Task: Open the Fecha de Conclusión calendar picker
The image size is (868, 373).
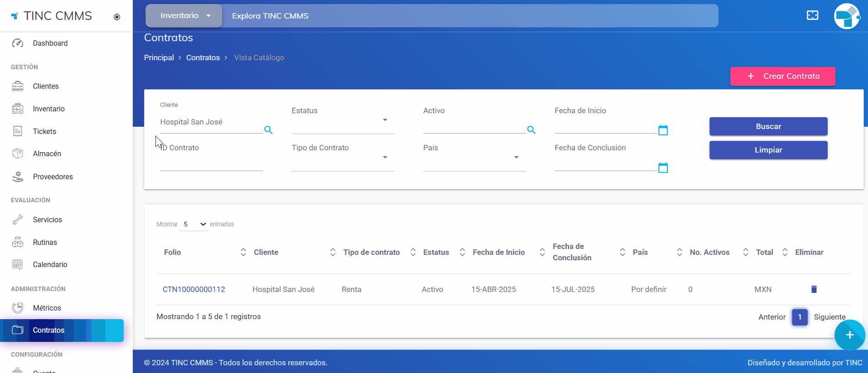Action: (x=663, y=168)
